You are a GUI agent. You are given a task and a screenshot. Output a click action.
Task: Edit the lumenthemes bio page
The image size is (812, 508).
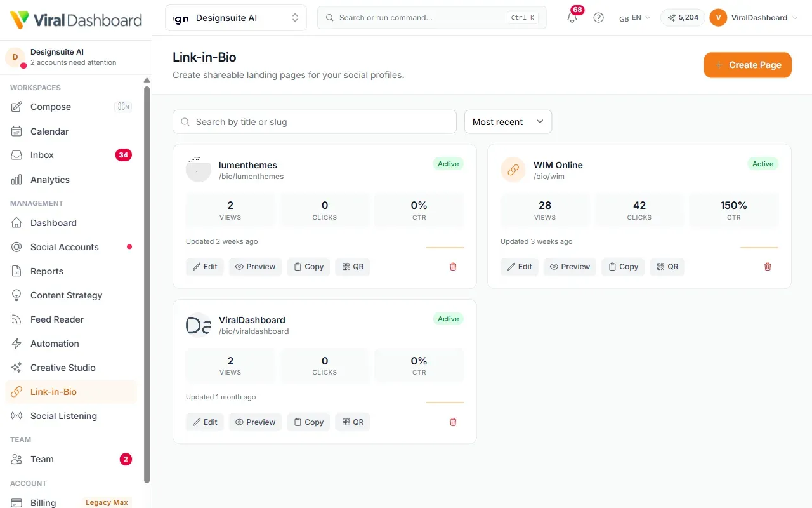coord(205,267)
